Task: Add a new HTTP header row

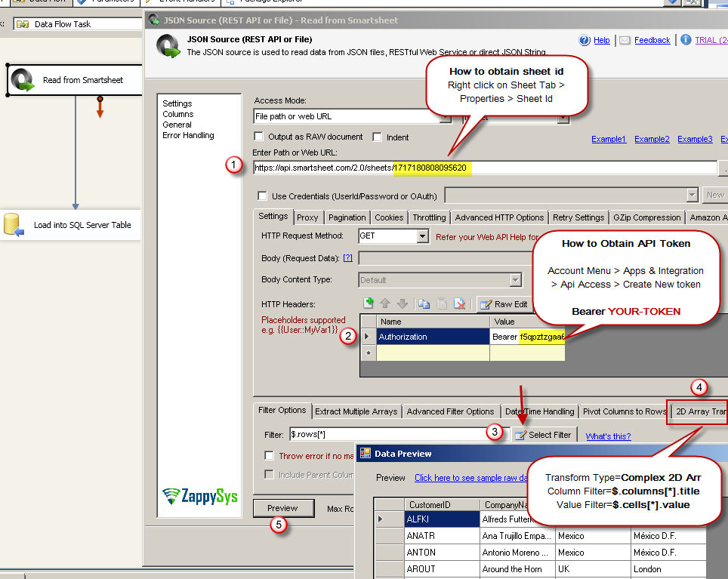Action: click(369, 303)
